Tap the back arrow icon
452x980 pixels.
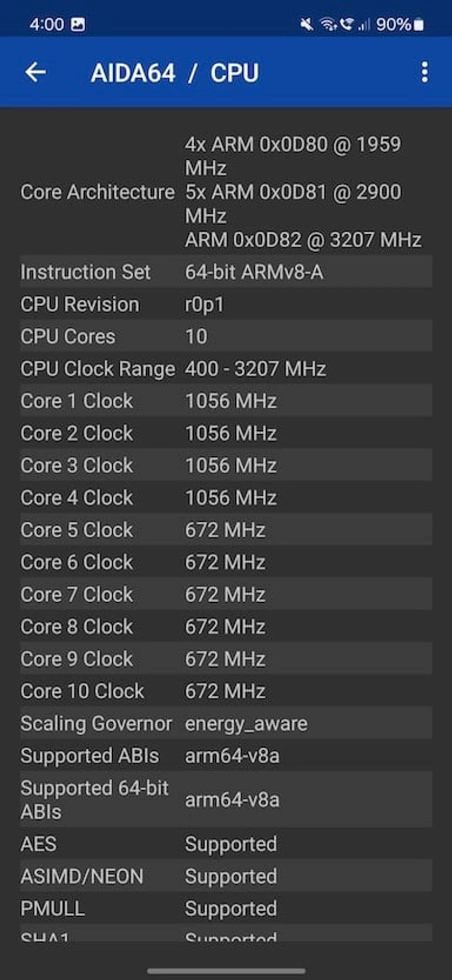pyautogui.click(x=36, y=72)
